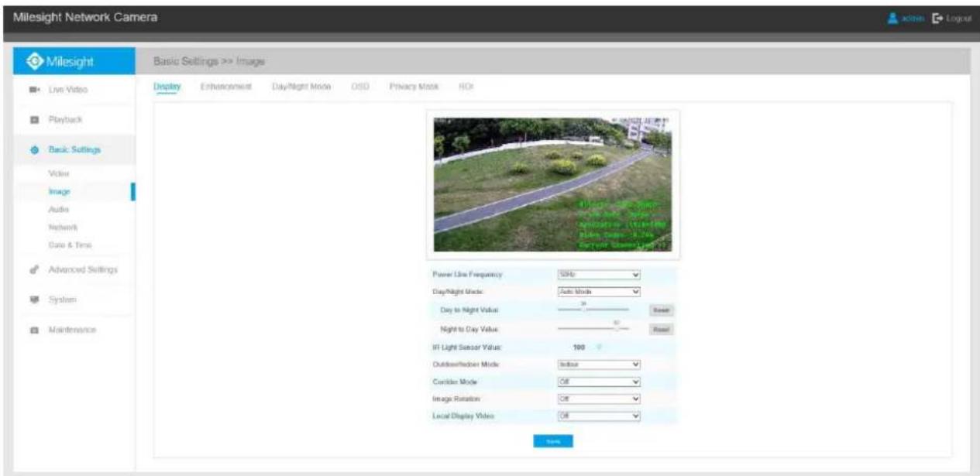Open the Corridor Mode dropdown
Image resolution: width=980 pixels, height=476 pixels.
599,382
